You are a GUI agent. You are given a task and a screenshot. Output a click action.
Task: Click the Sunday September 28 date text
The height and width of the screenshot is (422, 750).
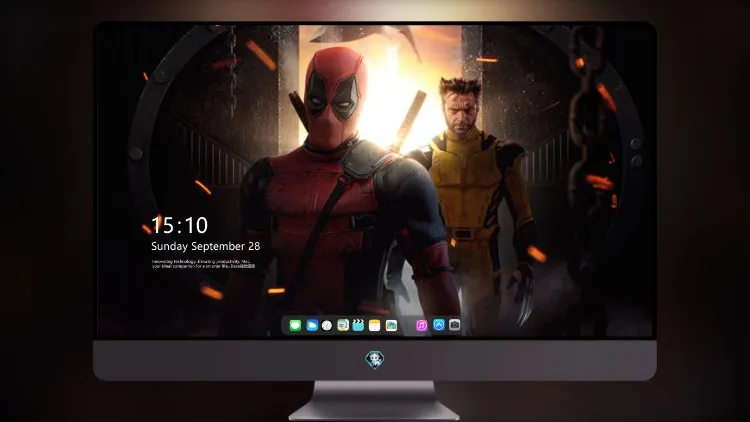tap(206, 246)
